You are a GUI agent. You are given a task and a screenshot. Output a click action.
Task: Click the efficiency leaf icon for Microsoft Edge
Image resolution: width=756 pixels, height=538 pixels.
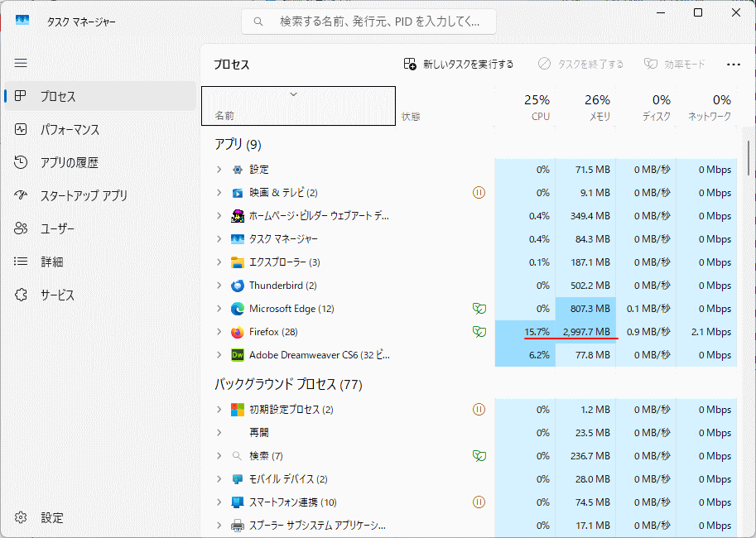[479, 309]
